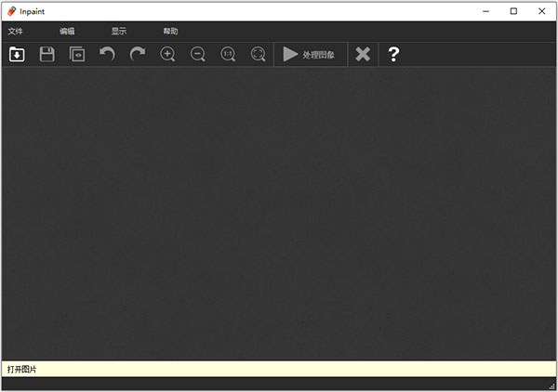The height and width of the screenshot is (392, 558).
Task: Close the Inpaint window
Action: [x=541, y=11]
